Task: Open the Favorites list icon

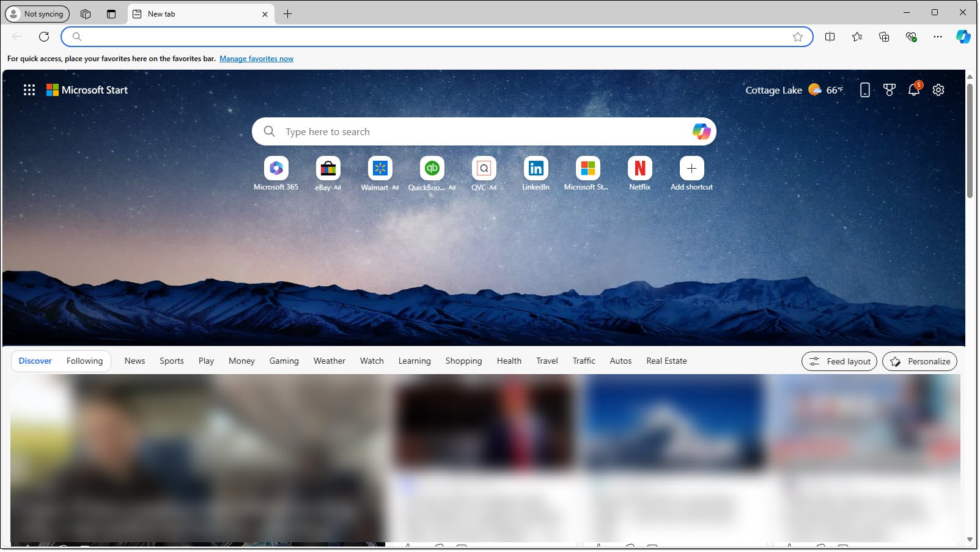Action: click(x=857, y=37)
